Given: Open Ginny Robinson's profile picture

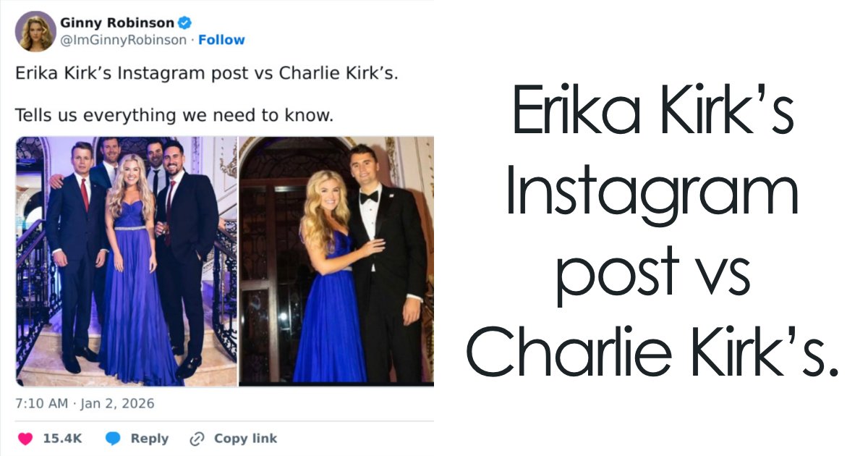Looking at the screenshot, I should [x=36, y=32].
